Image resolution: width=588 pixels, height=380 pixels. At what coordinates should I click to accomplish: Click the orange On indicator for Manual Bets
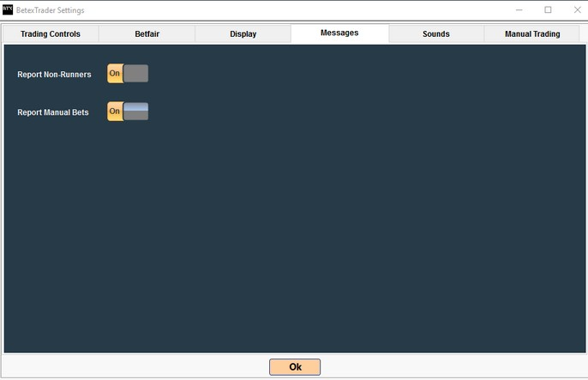point(115,112)
